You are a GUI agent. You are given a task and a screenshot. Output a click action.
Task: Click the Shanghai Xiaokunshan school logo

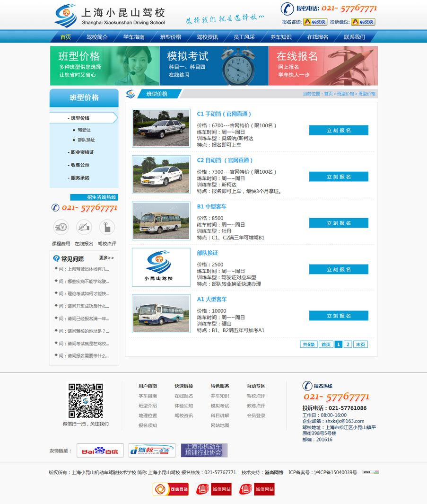coord(109,16)
